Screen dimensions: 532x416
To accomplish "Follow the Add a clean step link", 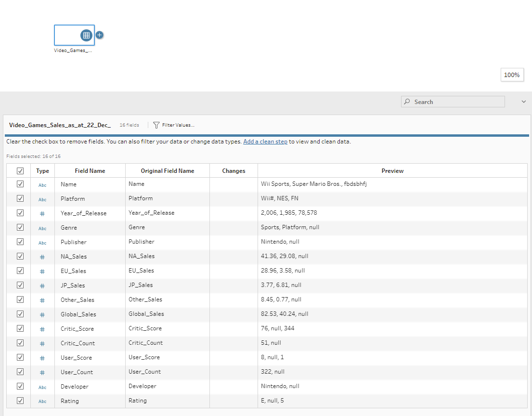I will [x=265, y=142].
